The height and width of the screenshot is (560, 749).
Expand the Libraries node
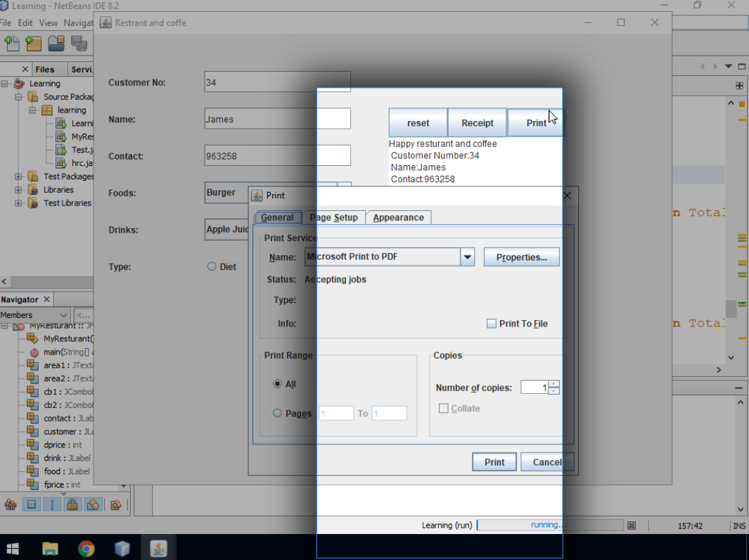point(18,190)
